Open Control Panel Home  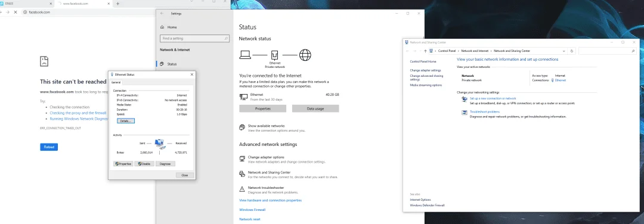pos(423,61)
